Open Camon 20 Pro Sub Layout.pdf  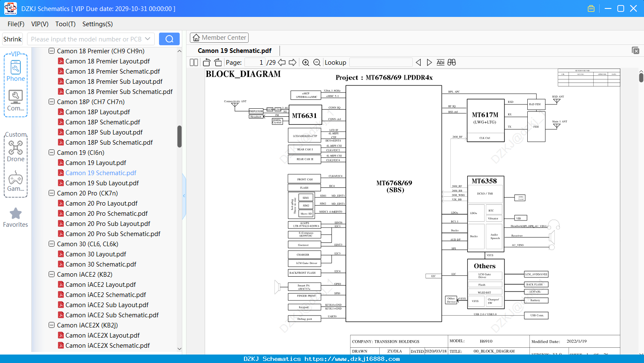tap(108, 223)
